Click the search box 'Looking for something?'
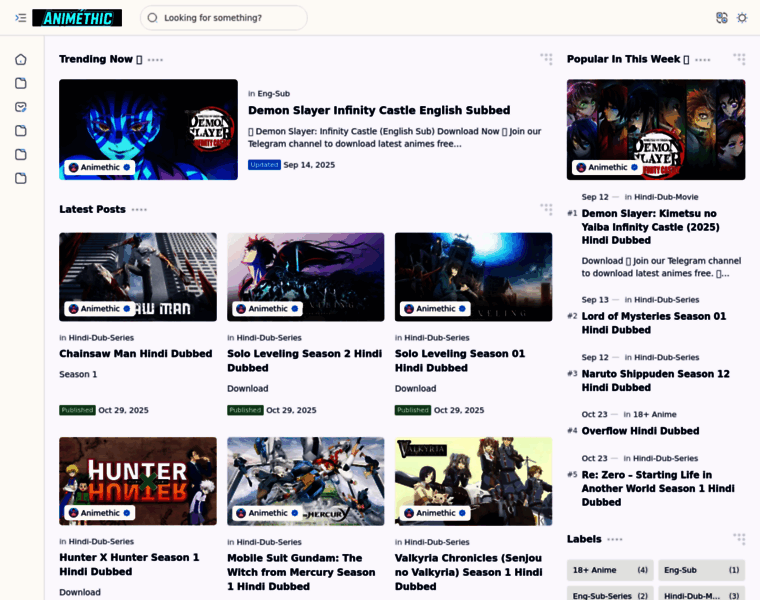The height and width of the screenshot is (600, 760). 224,18
